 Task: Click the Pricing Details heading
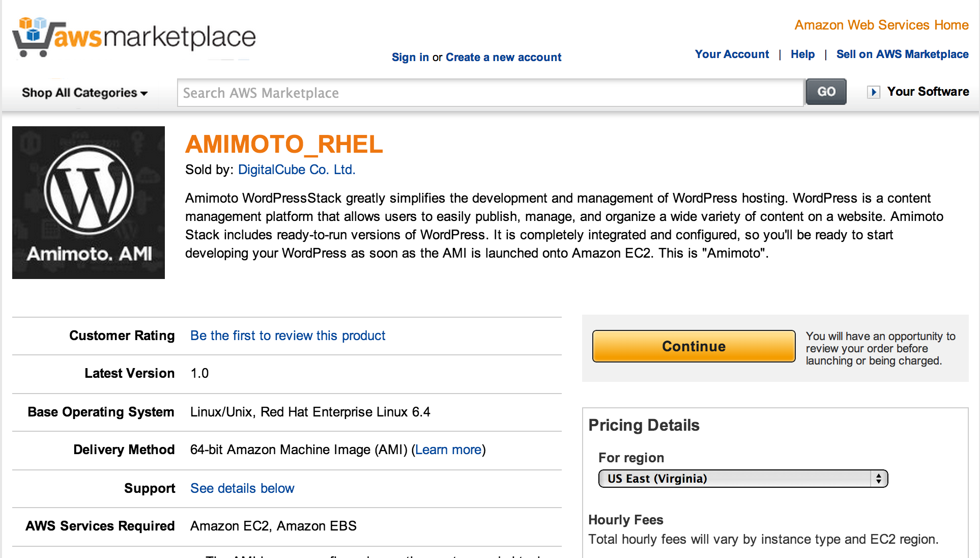coord(644,425)
